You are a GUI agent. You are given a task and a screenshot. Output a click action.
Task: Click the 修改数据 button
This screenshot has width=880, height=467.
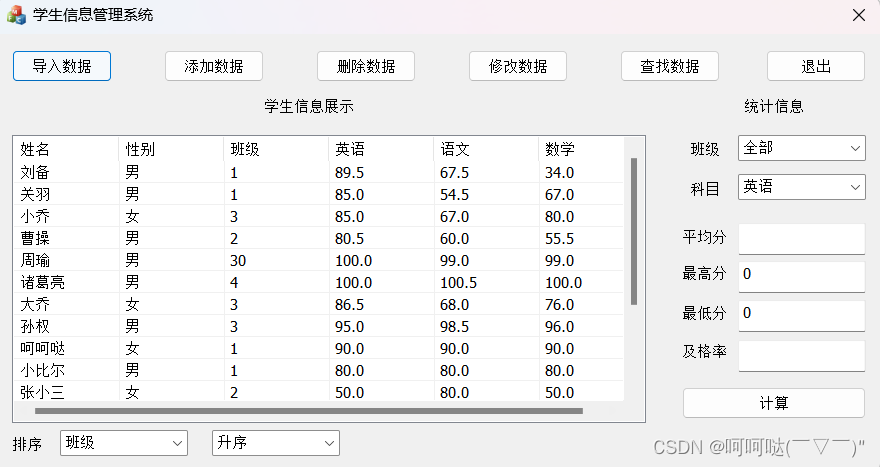pyautogui.click(x=518, y=66)
